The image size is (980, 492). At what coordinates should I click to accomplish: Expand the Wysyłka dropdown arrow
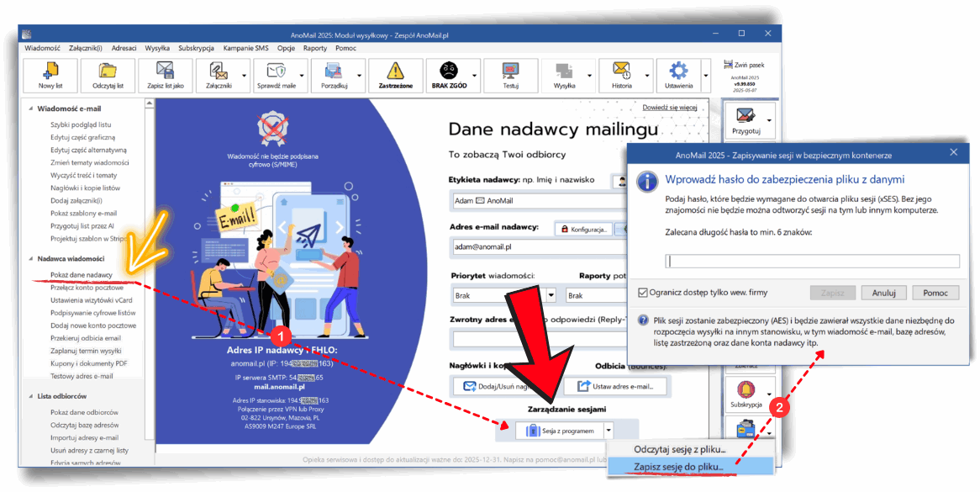pos(589,76)
